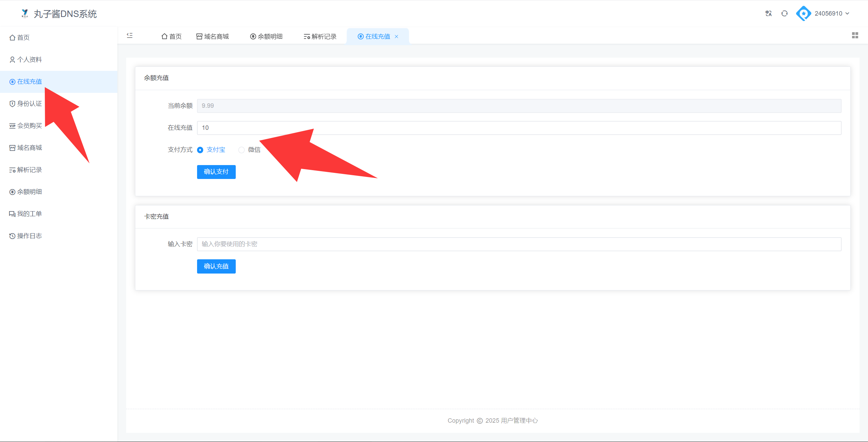Screen dimensions: 868x442
Task: Open the tab grid icon at right
Action: pyautogui.click(x=855, y=36)
